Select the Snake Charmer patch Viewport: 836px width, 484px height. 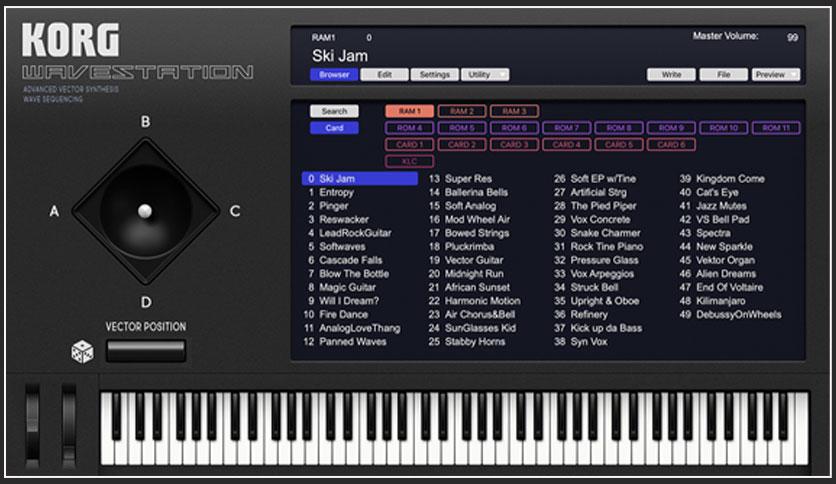tap(605, 233)
